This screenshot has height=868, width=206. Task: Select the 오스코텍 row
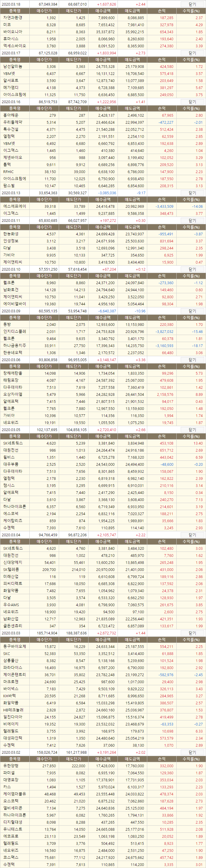click(11, 801)
